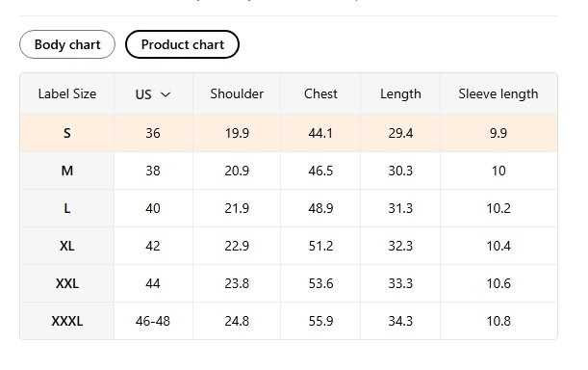The image size is (588, 370).
Task: Click the Chest column header
Action: (x=320, y=93)
